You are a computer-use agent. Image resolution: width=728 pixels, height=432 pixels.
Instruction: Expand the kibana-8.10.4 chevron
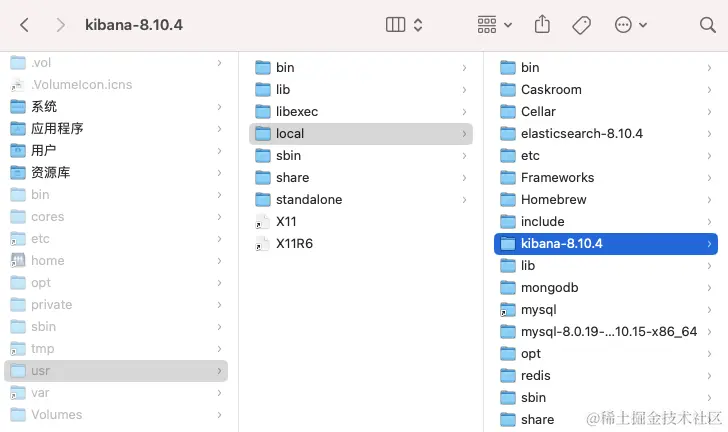tap(709, 244)
